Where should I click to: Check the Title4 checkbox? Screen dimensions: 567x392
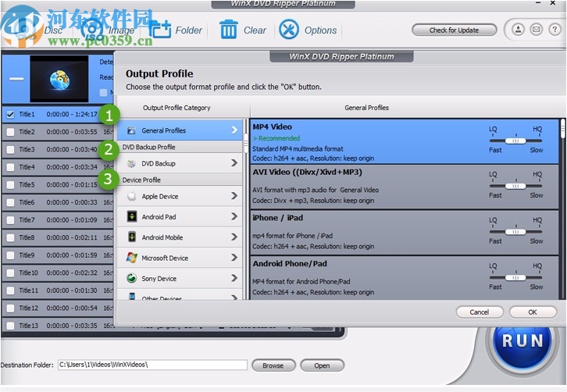(x=10, y=167)
